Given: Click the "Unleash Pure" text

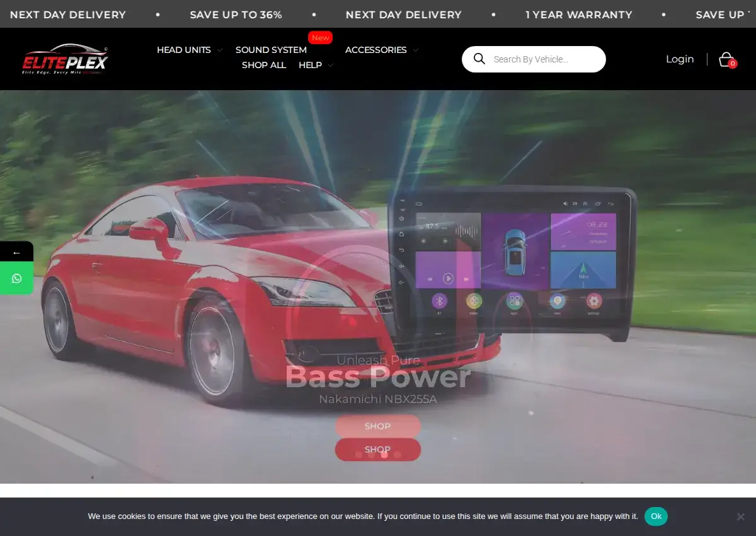Looking at the screenshot, I should 378,360.
